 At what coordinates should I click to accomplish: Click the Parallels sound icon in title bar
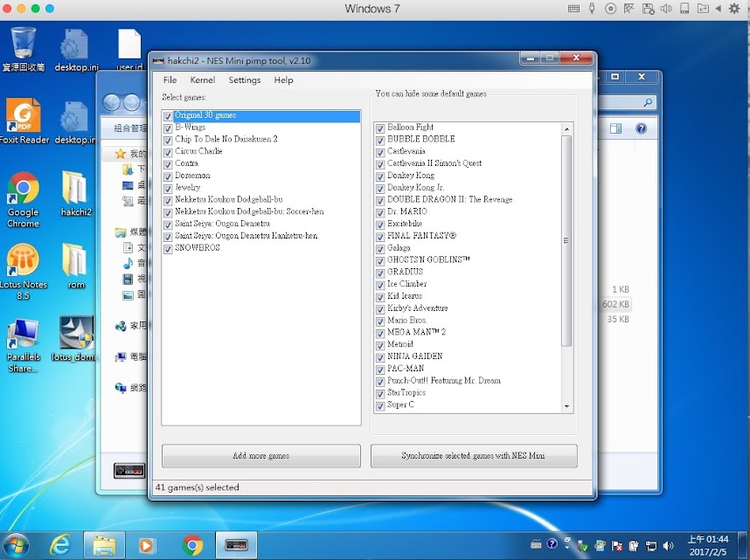666,9
